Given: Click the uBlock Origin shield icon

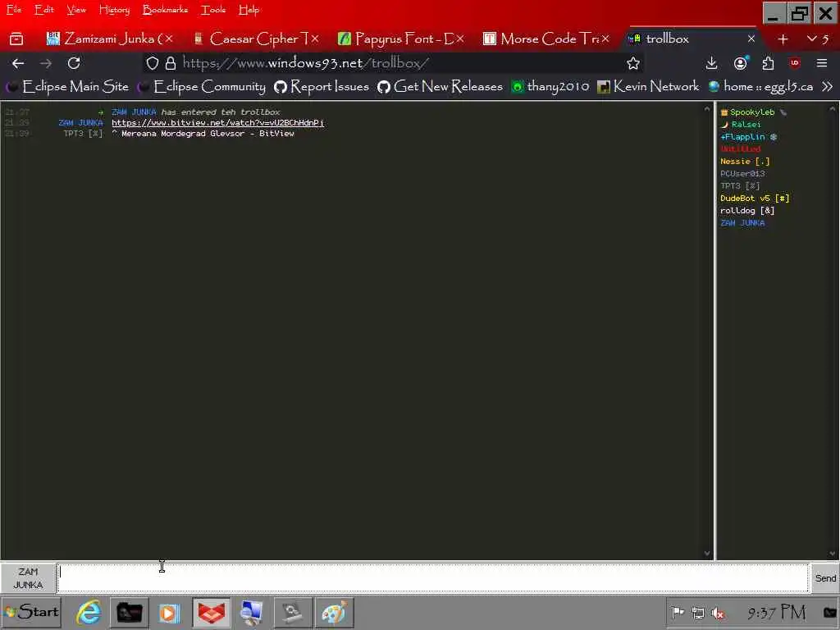Looking at the screenshot, I should [x=794, y=62].
